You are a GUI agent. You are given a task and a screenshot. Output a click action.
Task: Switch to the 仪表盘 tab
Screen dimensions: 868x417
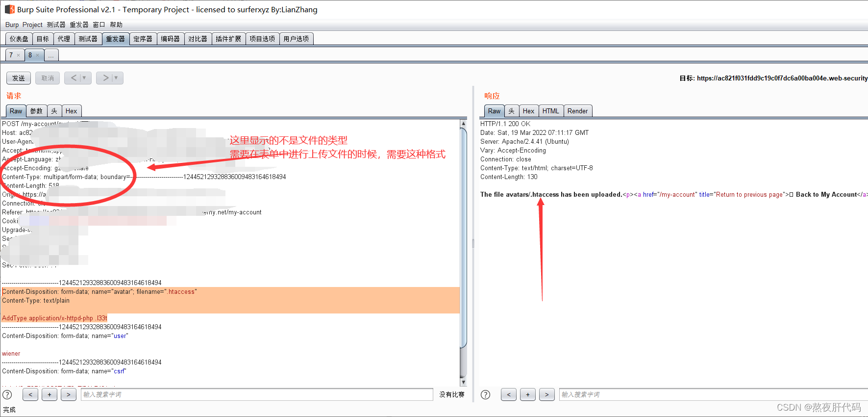[19, 39]
